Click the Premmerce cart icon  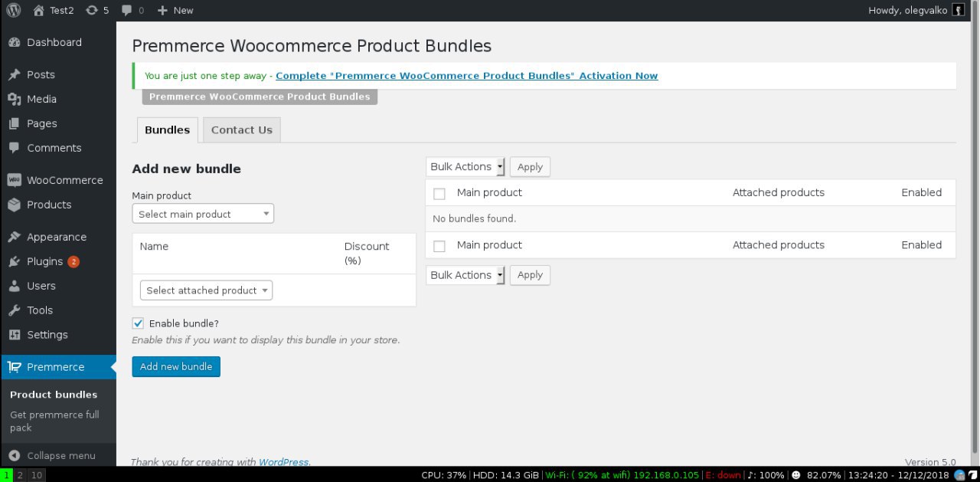[14, 367]
